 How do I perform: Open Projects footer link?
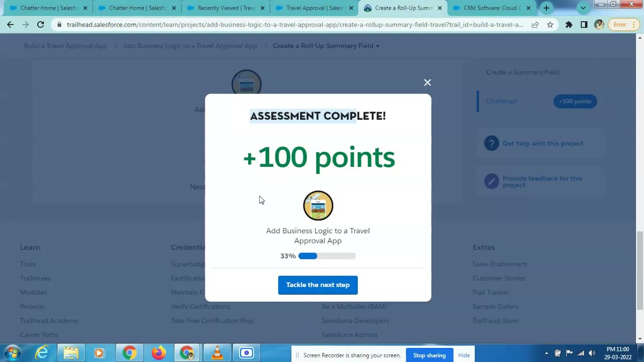pyautogui.click(x=32, y=306)
